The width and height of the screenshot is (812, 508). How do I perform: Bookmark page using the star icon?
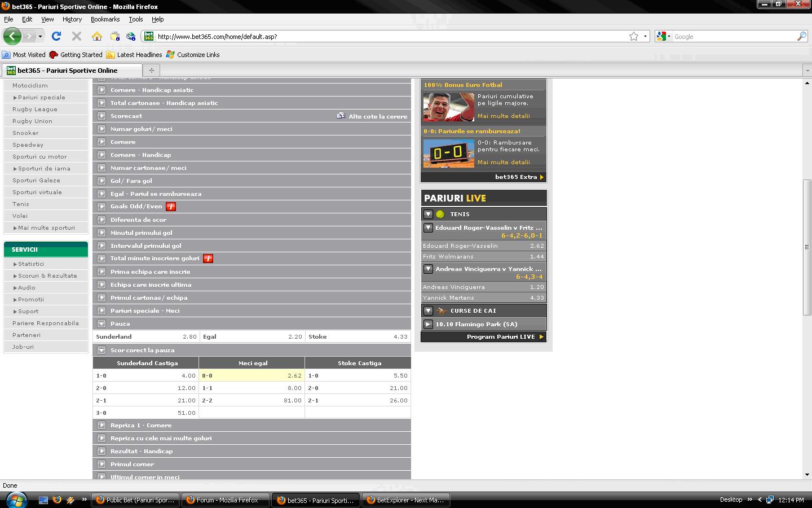[x=634, y=36]
